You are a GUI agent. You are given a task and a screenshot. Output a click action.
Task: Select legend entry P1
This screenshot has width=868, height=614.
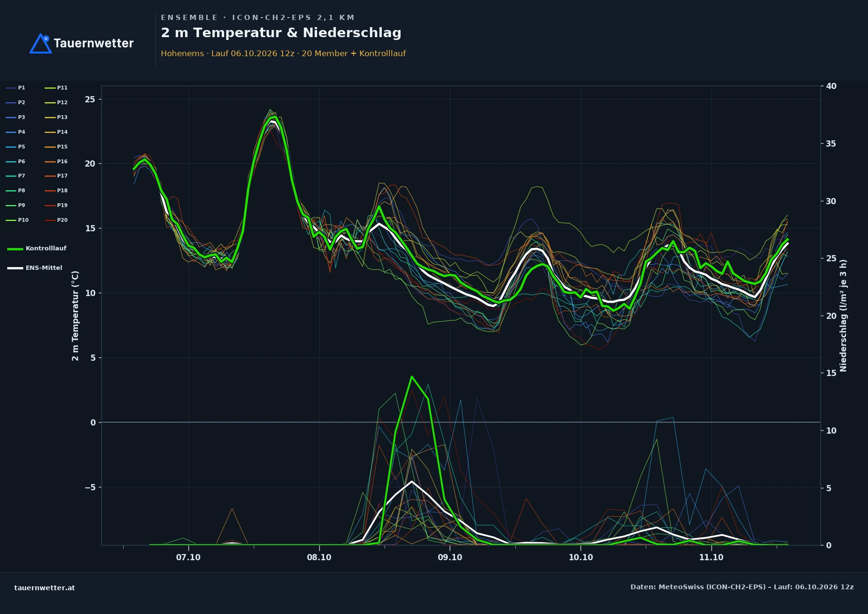click(x=15, y=88)
